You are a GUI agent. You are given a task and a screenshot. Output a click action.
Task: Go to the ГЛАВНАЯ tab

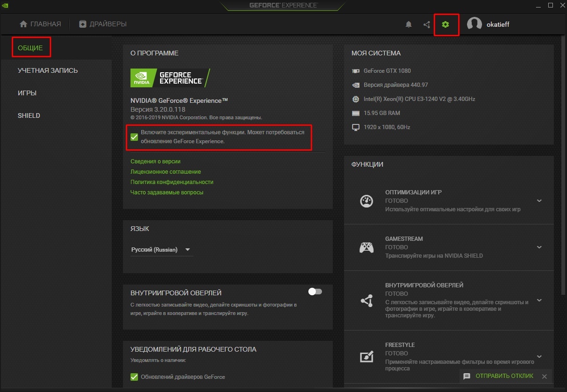click(x=40, y=24)
